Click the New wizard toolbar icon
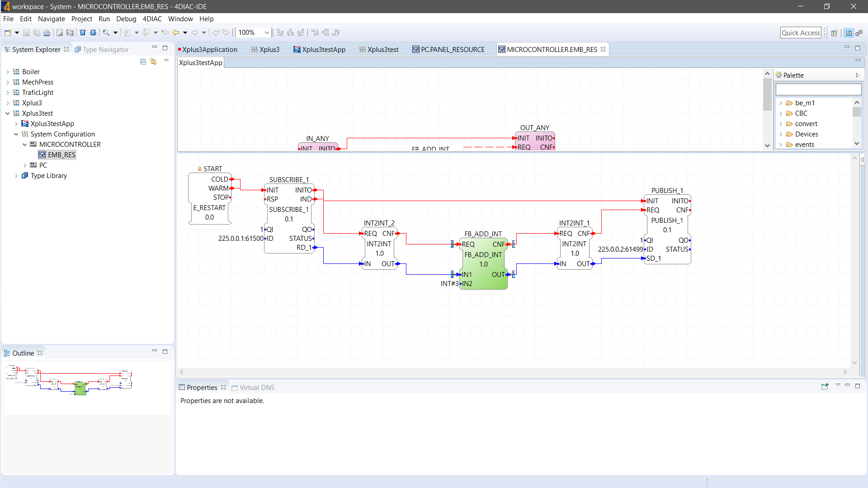Image resolution: width=868 pixels, height=488 pixels. [x=8, y=33]
